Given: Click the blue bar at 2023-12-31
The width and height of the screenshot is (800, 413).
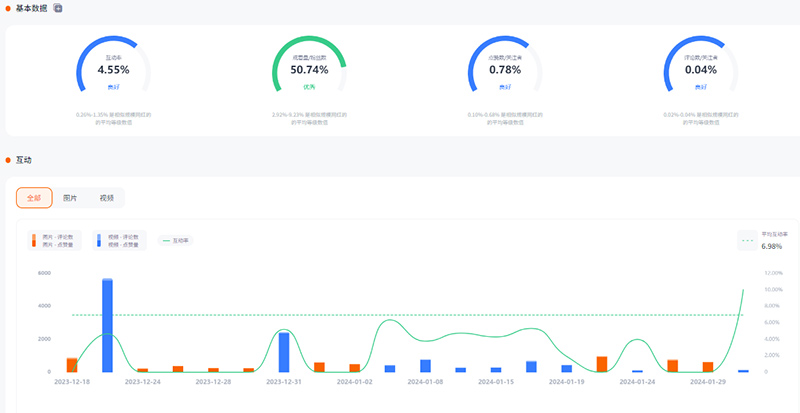Looking at the screenshot, I should [x=284, y=352].
